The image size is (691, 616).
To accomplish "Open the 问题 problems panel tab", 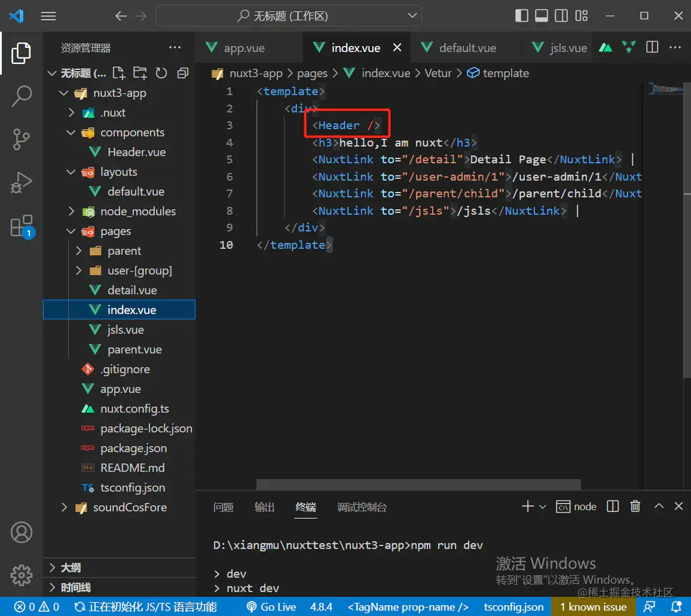I will (x=224, y=507).
